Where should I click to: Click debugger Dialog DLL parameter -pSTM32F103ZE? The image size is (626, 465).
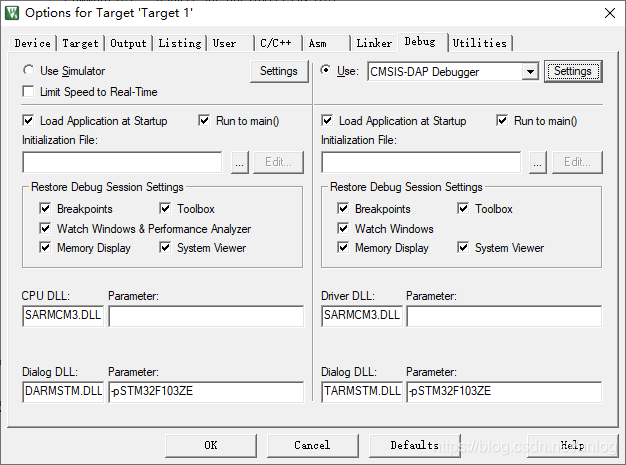pyautogui.click(x=504, y=392)
